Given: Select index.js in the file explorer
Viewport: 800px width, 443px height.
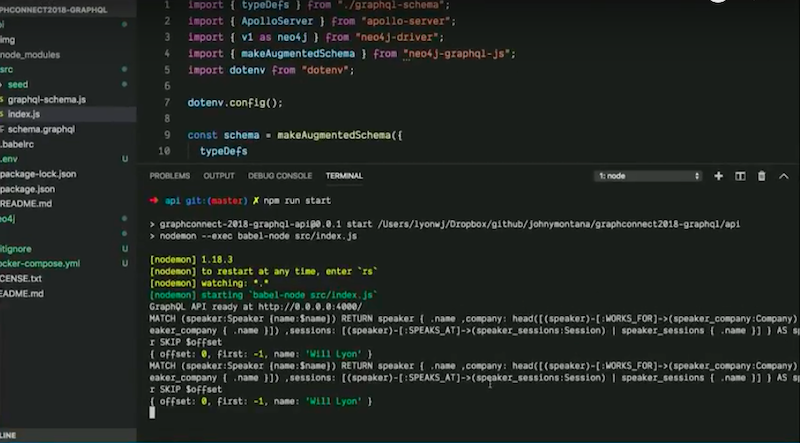Looking at the screenshot, I should [23, 114].
